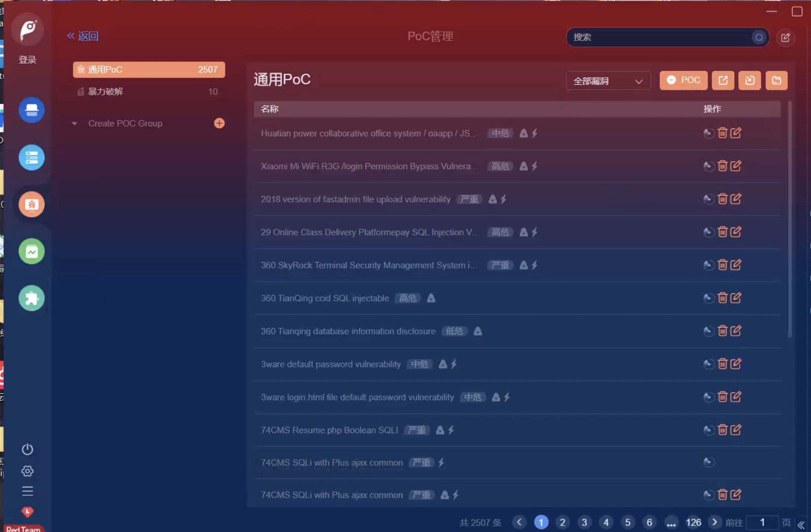Click the 名称 column header

coord(269,109)
